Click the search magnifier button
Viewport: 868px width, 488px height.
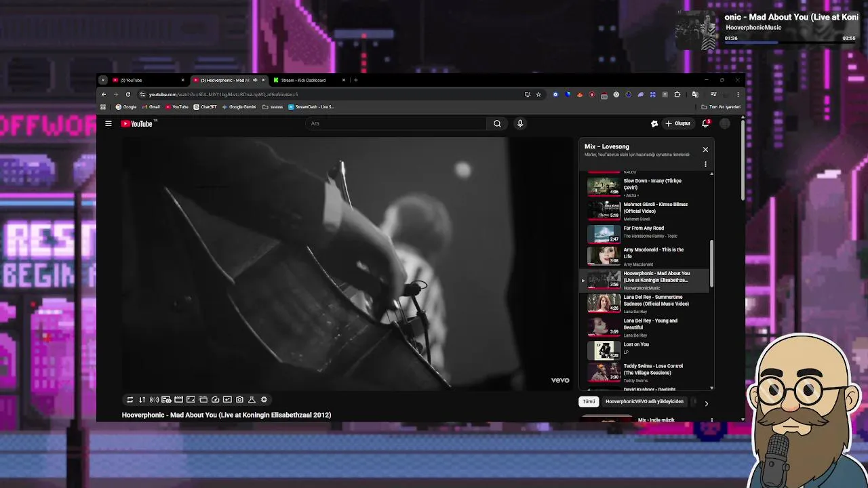497,123
